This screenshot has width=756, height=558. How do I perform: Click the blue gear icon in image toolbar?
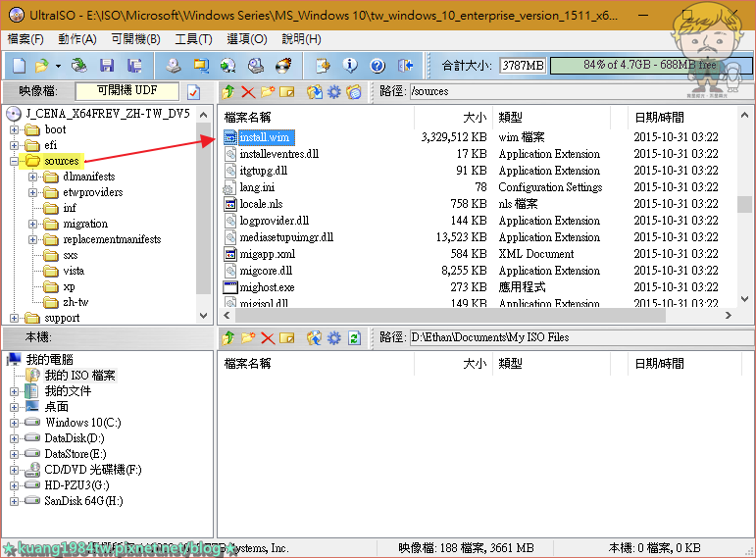click(334, 91)
